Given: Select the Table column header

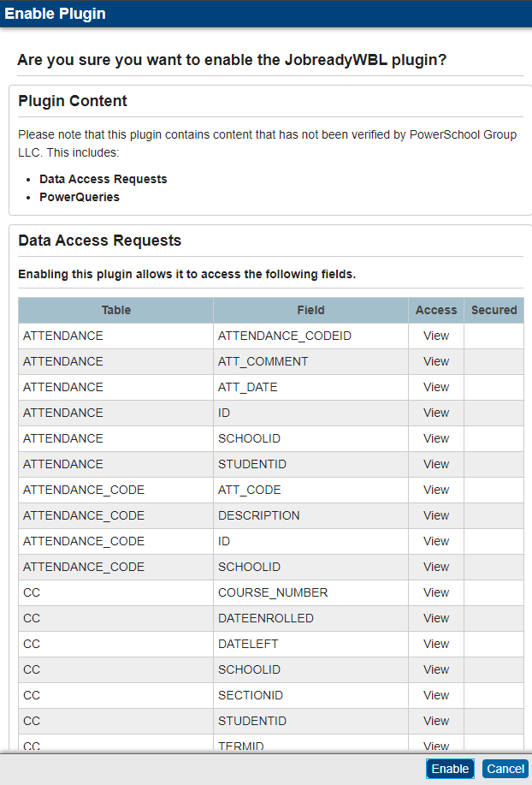Looking at the screenshot, I should (116, 311).
